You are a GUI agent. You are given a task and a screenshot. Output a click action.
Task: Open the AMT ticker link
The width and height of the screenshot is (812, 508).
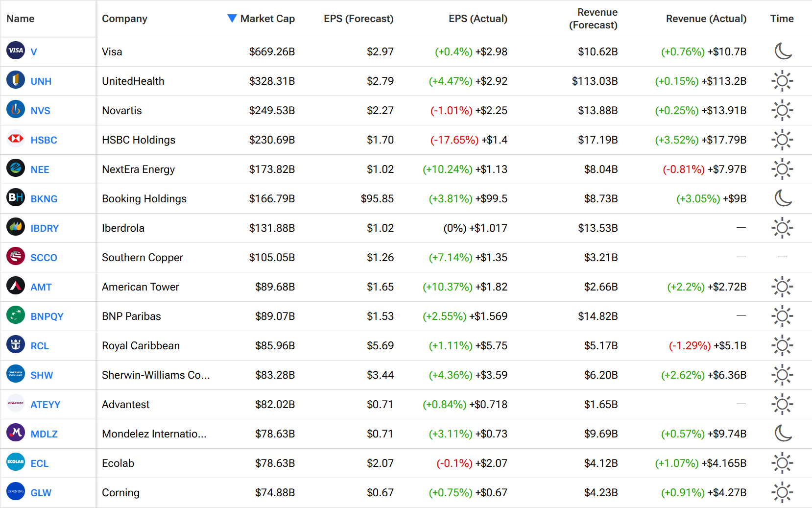[x=41, y=287]
